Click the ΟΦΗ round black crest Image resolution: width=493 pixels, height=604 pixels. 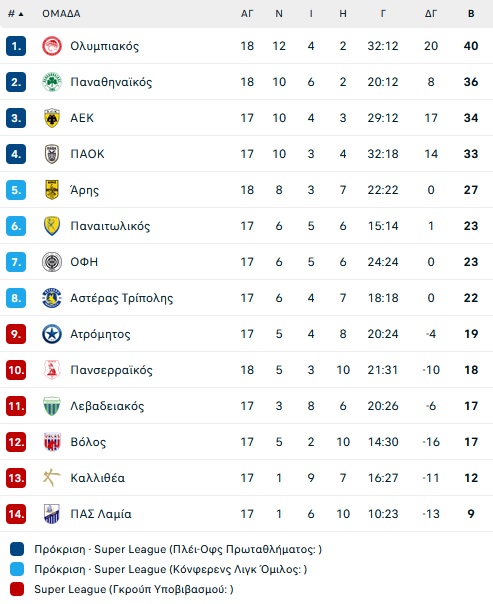52,262
